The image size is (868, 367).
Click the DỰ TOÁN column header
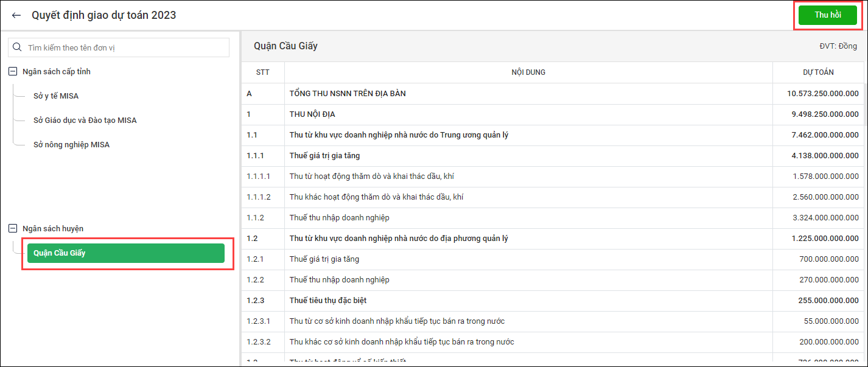point(817,72)
